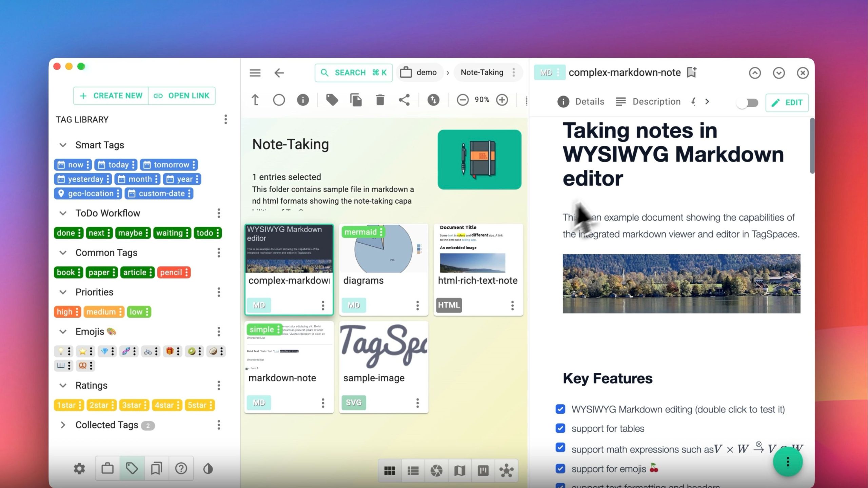Collapse the Emojis tag group

[x=63, y=332]
